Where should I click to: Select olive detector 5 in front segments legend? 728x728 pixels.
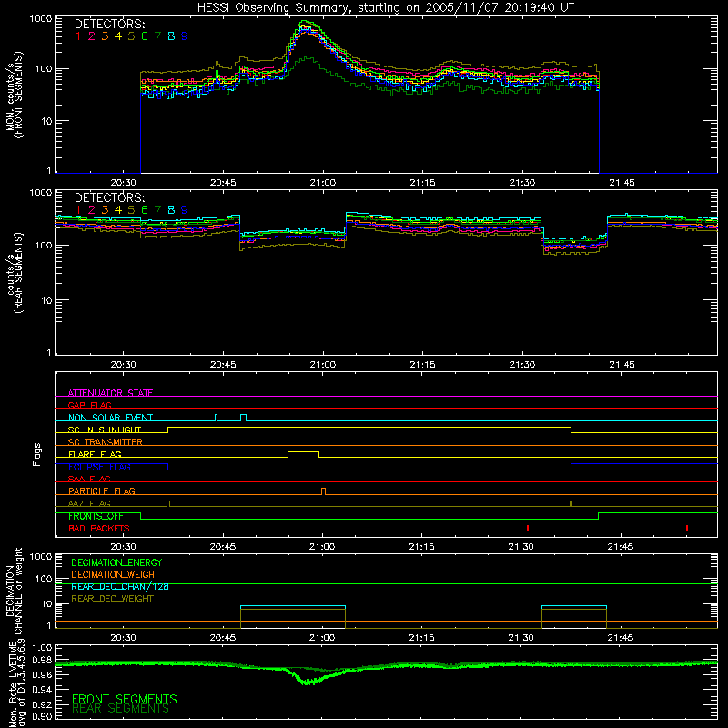pos(131,36)
